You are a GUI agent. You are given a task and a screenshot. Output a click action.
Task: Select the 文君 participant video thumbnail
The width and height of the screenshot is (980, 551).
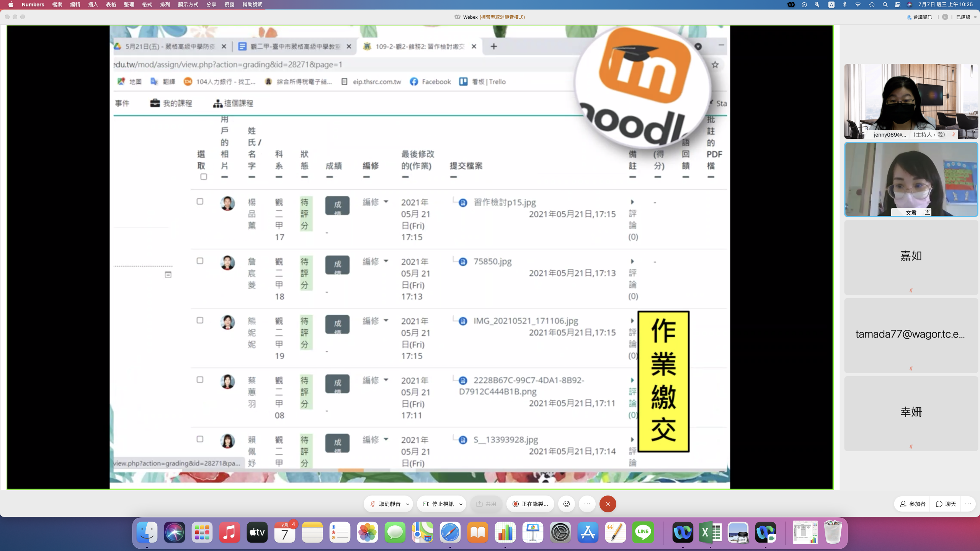pyautogui.click(x=911, y=179)
